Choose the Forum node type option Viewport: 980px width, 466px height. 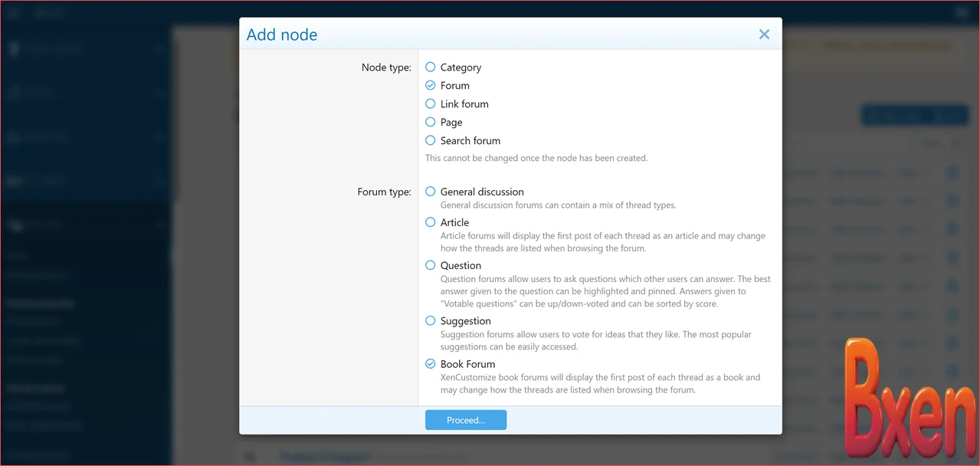click(431, 86)
